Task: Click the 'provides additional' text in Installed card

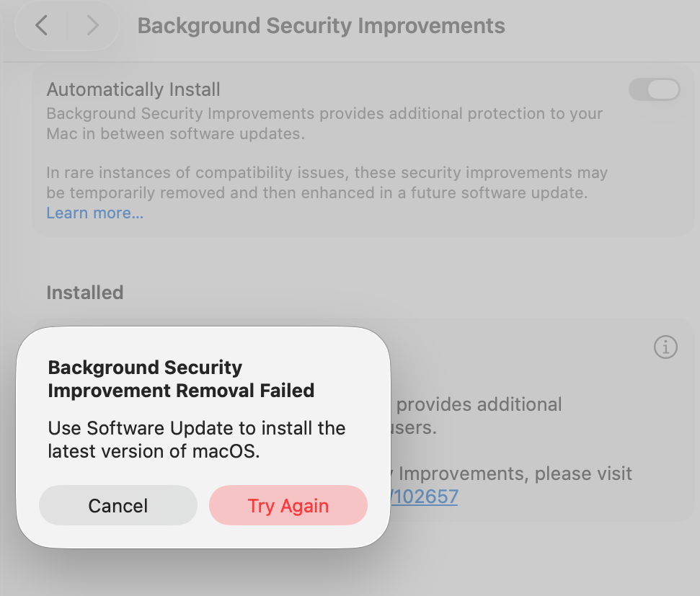Action: [x=479, y=404]
